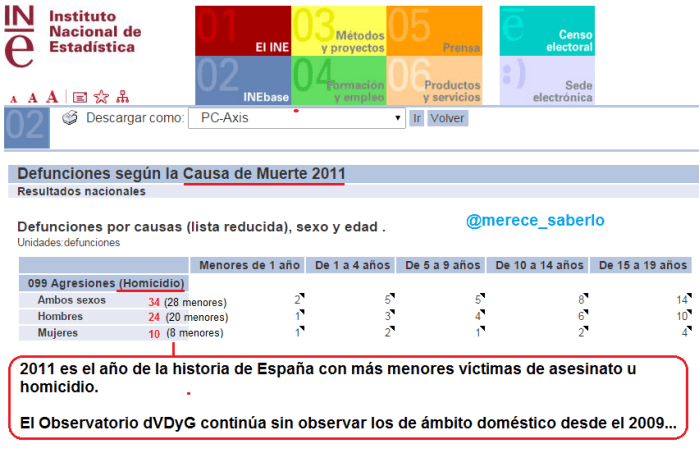Viewport: 699px width, 453px height.
Task: Click the favorites star icon
Action: pyautogui.click(x=101, y=96)
